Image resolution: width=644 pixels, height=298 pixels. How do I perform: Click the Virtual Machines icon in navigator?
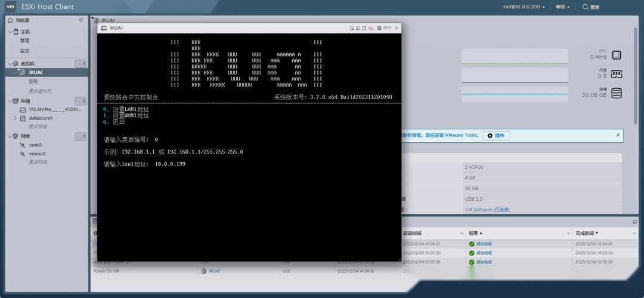click(16, 64)
